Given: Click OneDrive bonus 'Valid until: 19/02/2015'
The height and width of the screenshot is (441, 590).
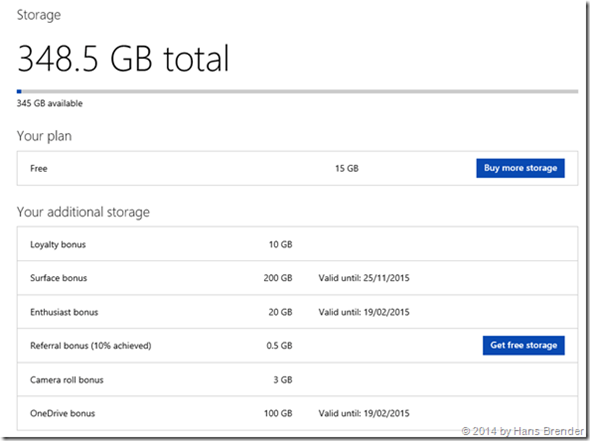Looking at the screenshot, I should [364, 414].
